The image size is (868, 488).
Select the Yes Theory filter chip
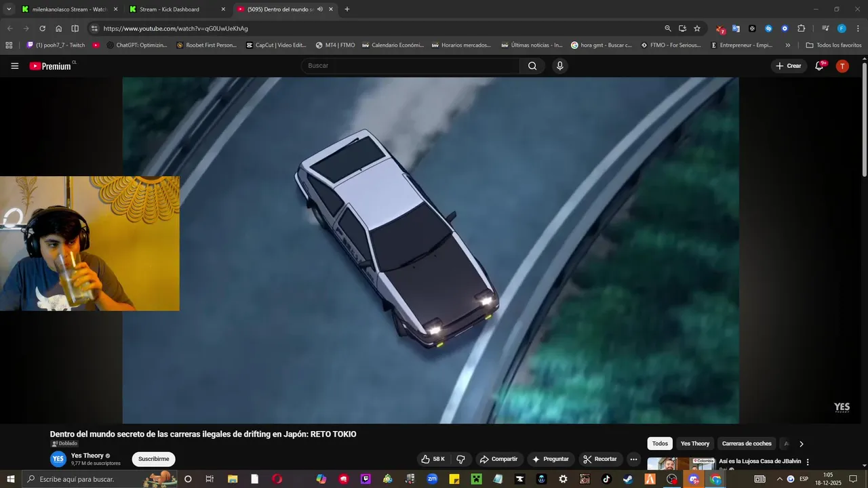[695, 444]
